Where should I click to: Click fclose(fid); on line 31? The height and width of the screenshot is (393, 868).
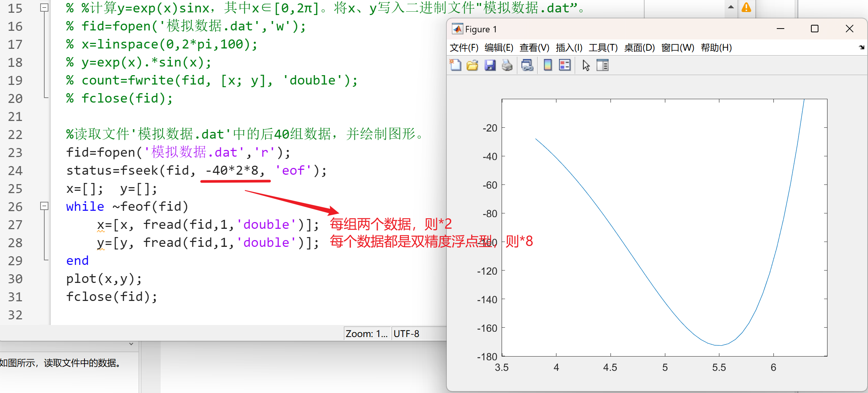tap(112, 297)
